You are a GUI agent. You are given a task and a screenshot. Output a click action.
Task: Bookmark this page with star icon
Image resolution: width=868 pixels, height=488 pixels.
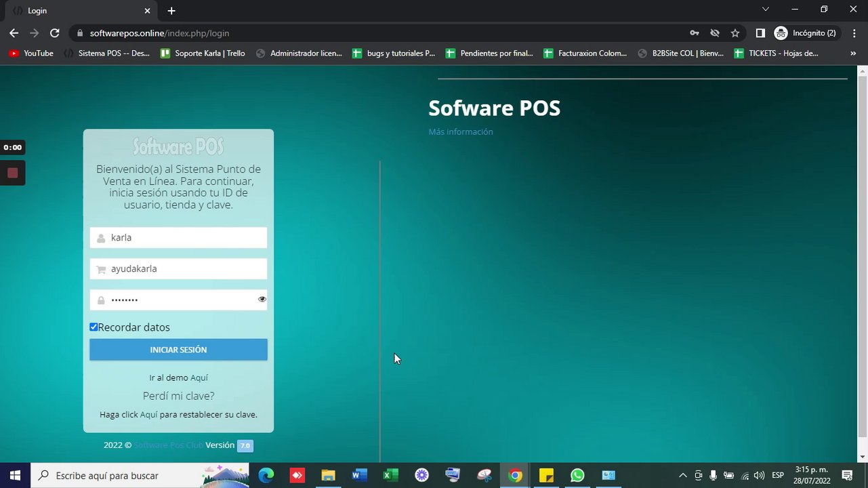click(735, 33)
